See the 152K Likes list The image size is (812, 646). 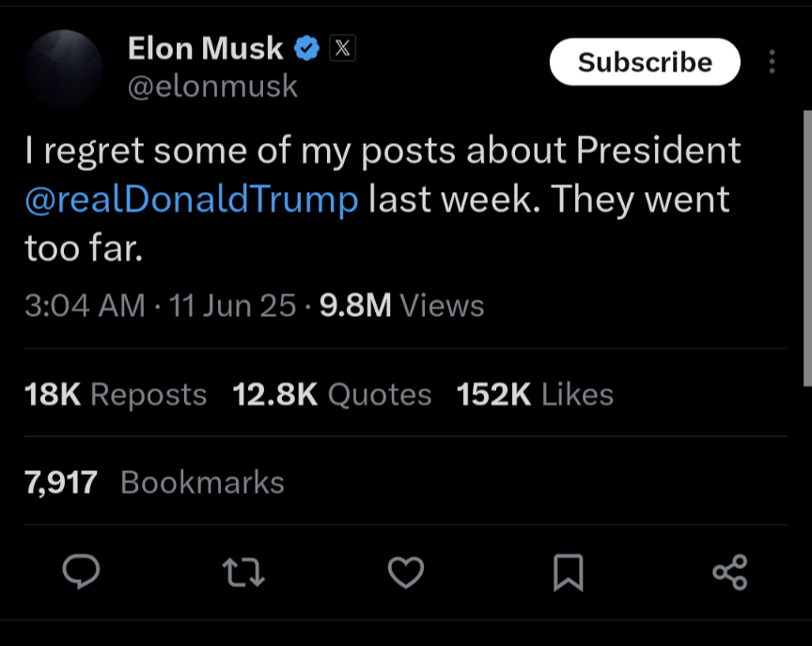[535, 394]
